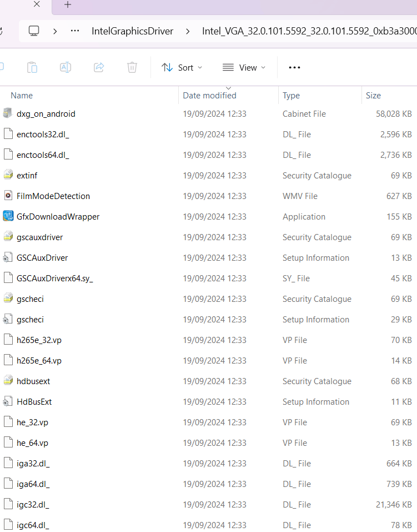Select h265e_64.vp file icon
The height and width of the screenshot is (532, 417).
(x=8, y=361)
